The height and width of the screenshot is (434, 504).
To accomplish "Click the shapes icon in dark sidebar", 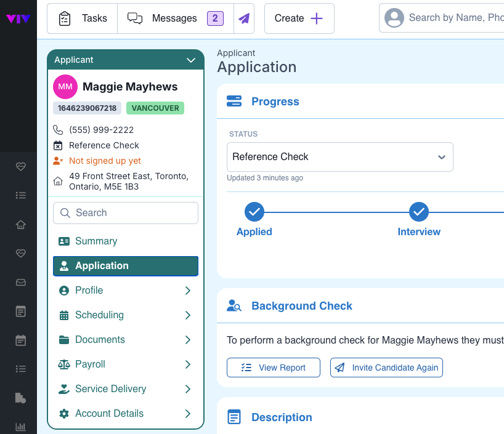I will pyautogui.click(x=20, y=398).
